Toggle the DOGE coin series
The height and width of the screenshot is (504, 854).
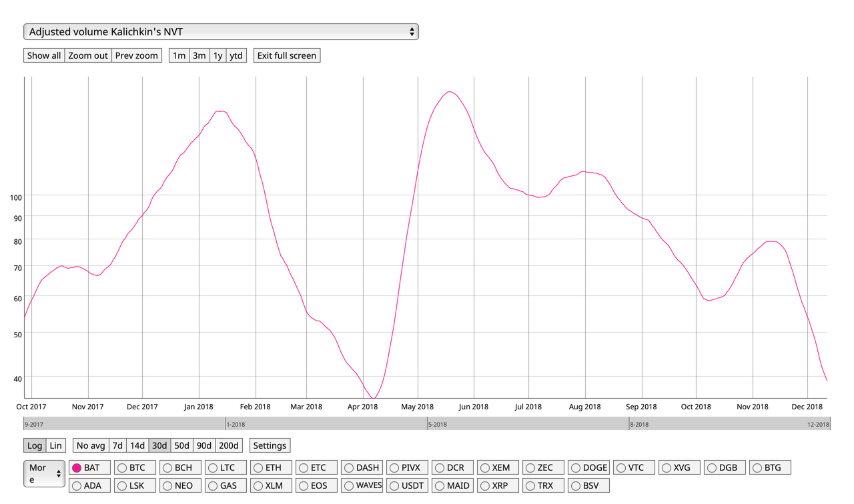[589, 467]
